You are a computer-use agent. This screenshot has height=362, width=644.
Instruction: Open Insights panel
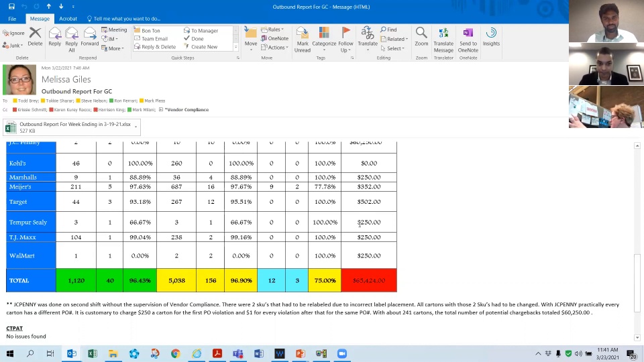click(x=491, y=37)
